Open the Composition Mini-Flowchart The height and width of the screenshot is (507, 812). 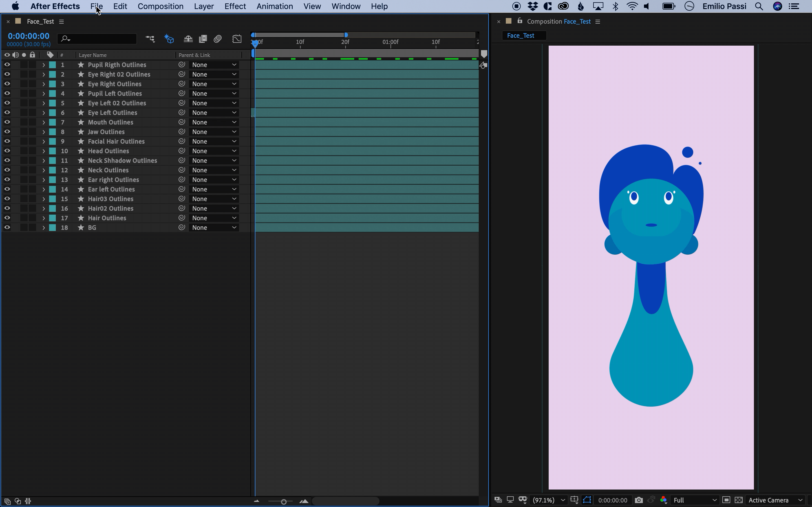point(150,39)
